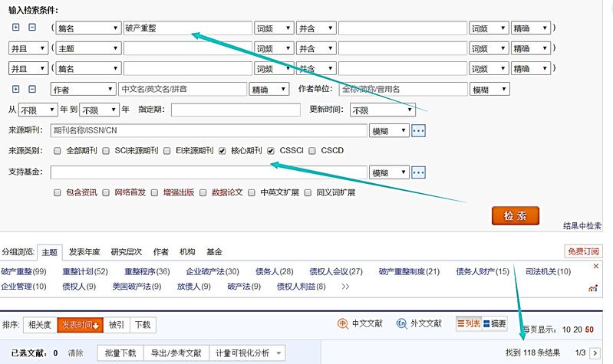
Task: Uncheck the 核心期刊 checkbox
Action: 222,151
